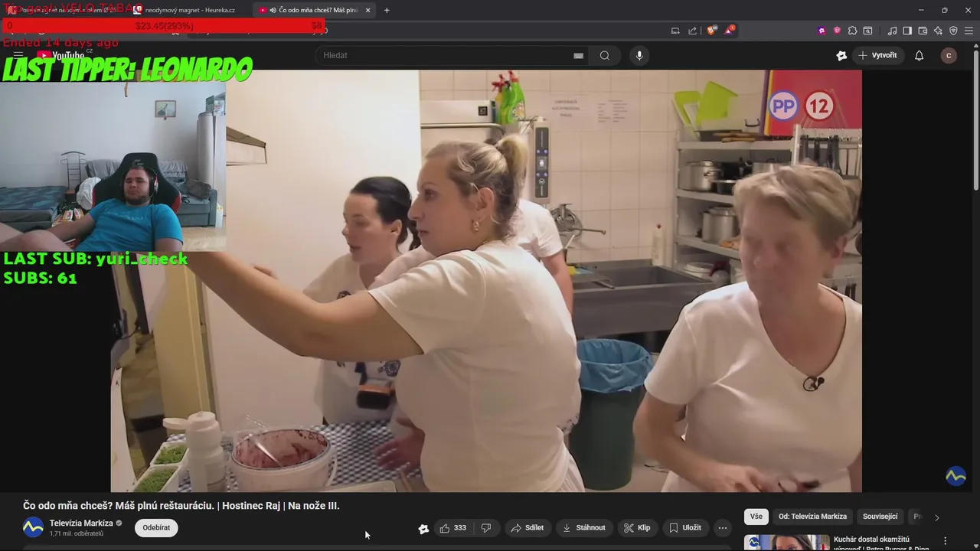Open YouTube notifications bell
980x551 pixels.
[x=920, y=55]
